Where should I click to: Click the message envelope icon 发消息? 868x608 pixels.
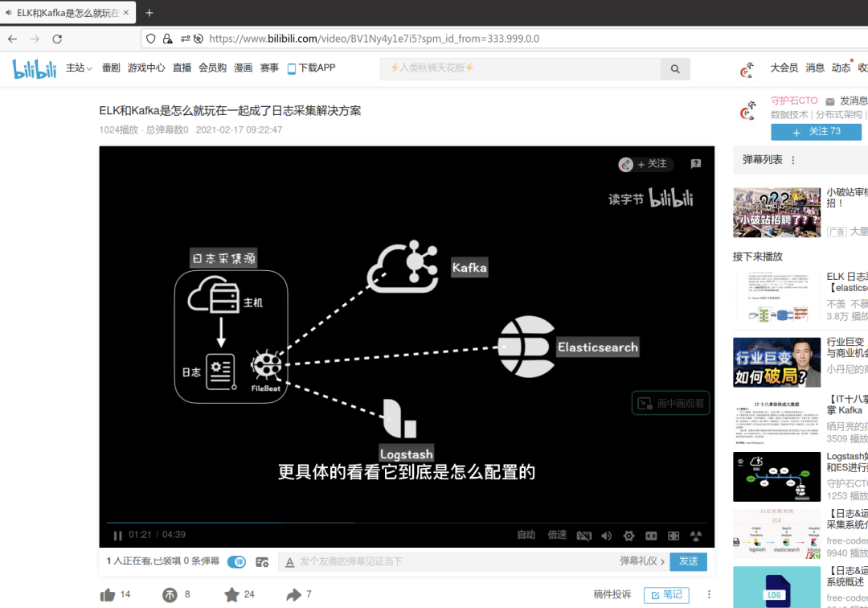(829, 101)
